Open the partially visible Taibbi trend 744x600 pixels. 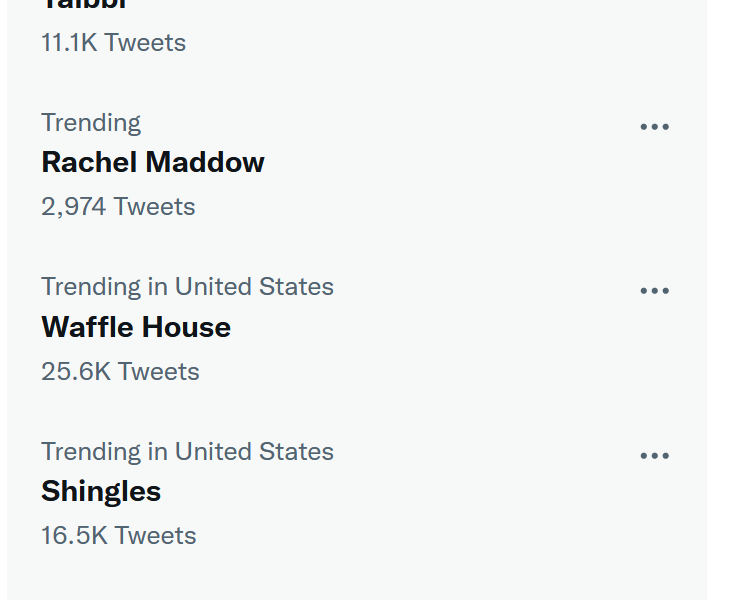85,6
